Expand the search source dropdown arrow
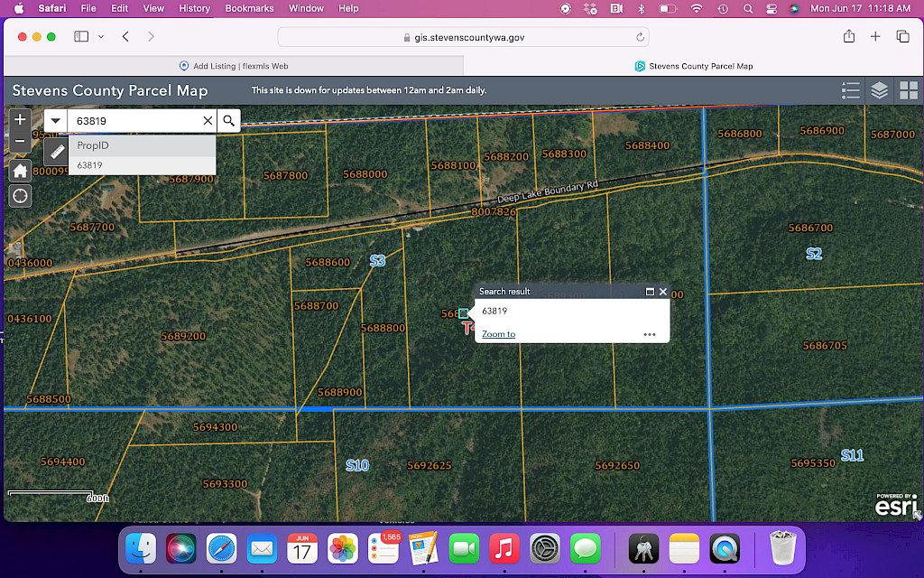The width and height of the screenshot is (924, 578). (56, 120)
